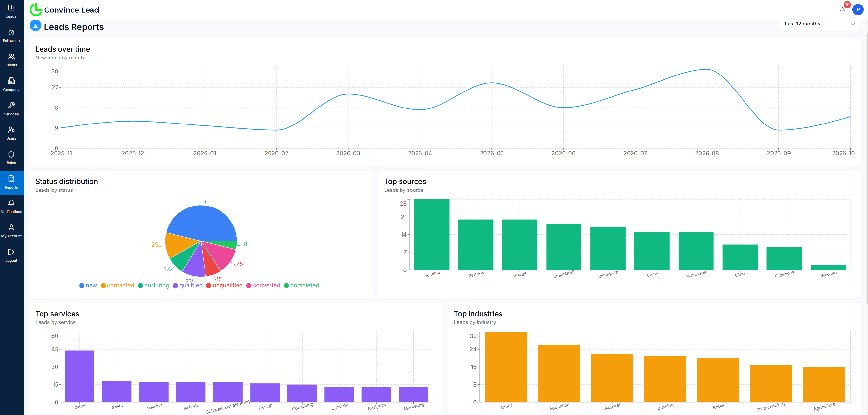Click the Convince Lead logo
This screenshot has width=868, height=415.
pos(65,10)
